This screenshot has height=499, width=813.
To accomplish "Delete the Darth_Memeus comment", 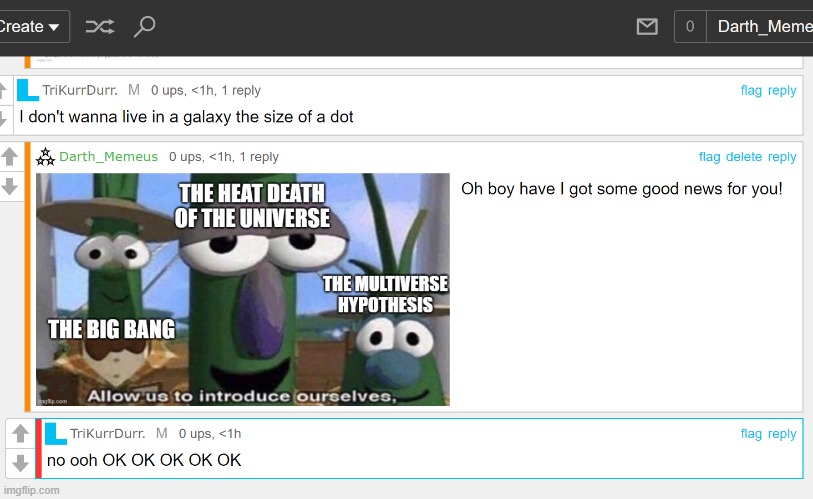I will 744,157.
